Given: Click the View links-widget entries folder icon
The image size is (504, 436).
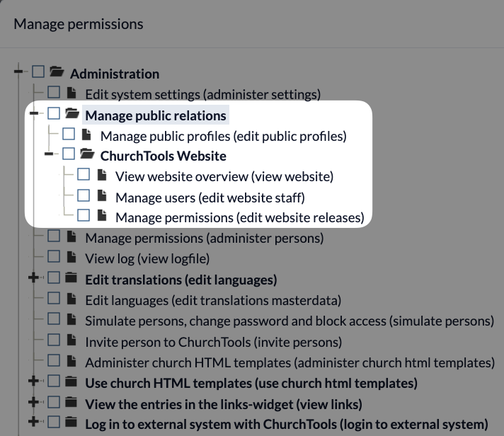Looking at the screenshot, I should click(71, 403).
